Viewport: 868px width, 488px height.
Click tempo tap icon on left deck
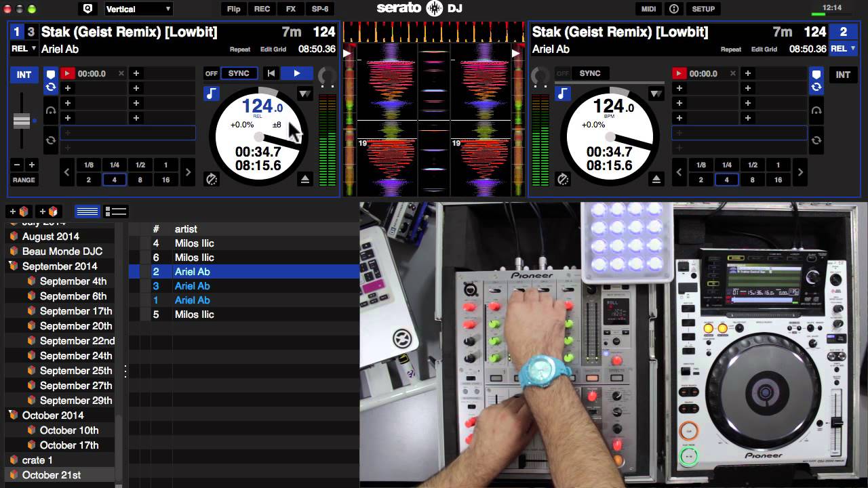click(212, 179)
